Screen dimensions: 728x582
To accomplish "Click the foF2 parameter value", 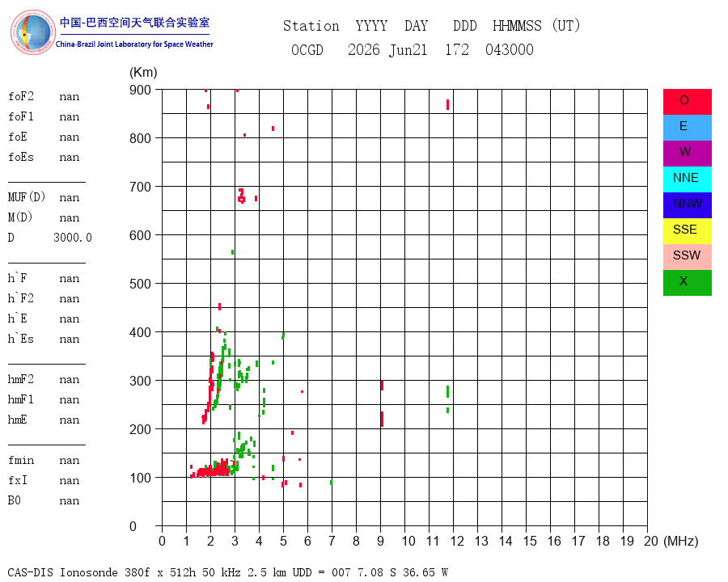I will [x=70, y=97].
